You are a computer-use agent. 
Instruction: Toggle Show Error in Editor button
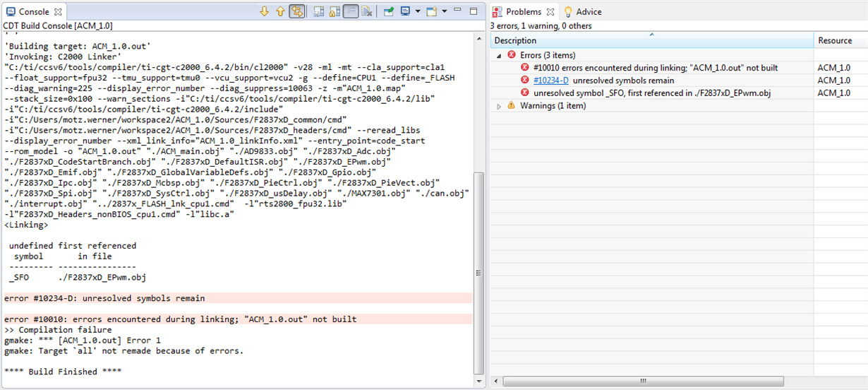click(297, 11)
